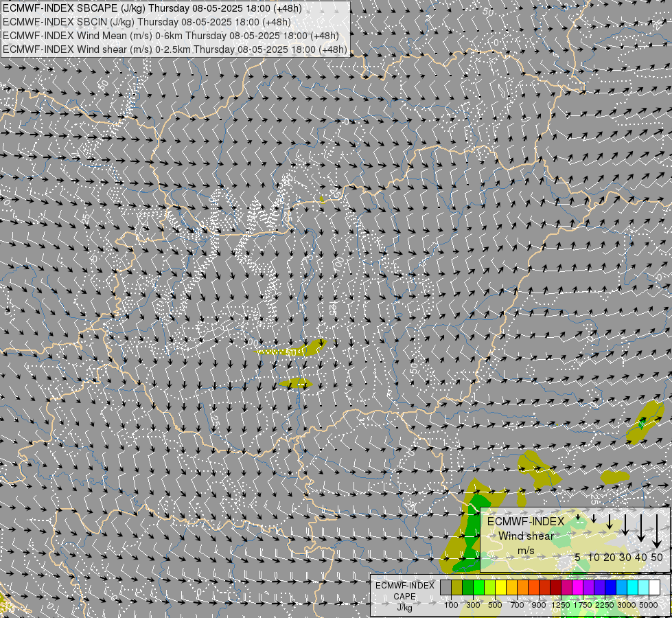
Task: Click the magenta swatch left of 1750
Action: pos(578,588)
